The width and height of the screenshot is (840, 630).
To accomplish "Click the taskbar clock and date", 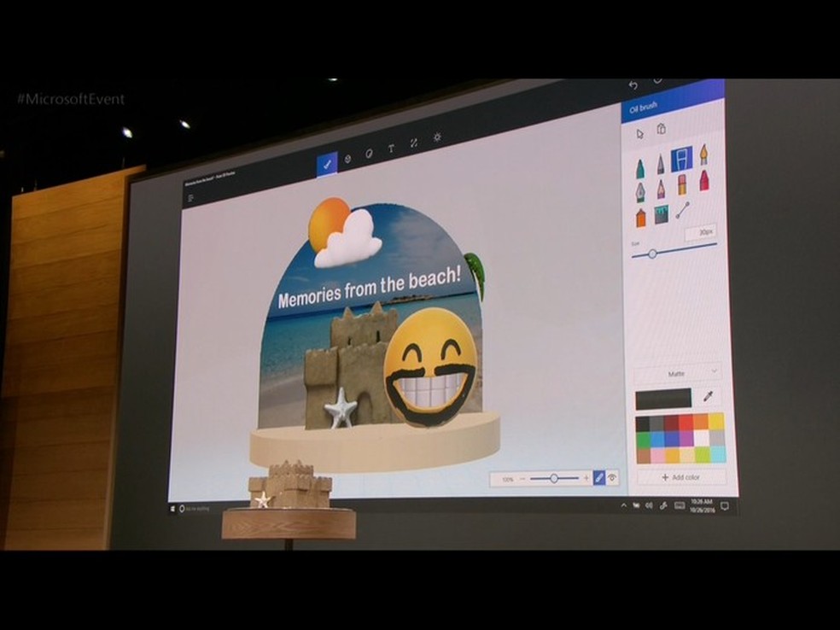I will coord(702,505).
